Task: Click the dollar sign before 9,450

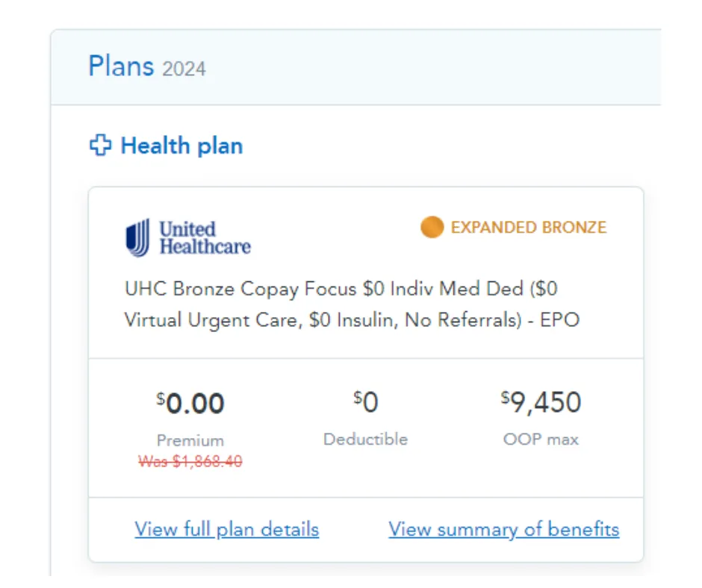Action: (505, 396)
